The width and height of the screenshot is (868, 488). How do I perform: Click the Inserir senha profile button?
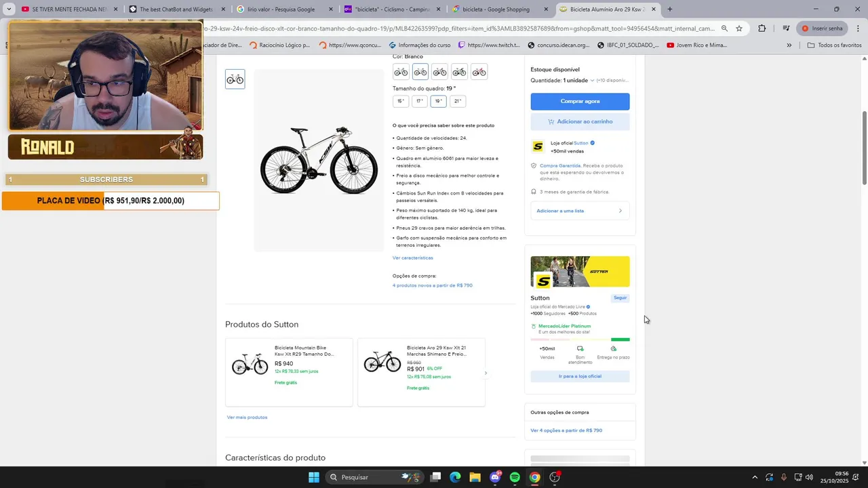pos(822,28)
